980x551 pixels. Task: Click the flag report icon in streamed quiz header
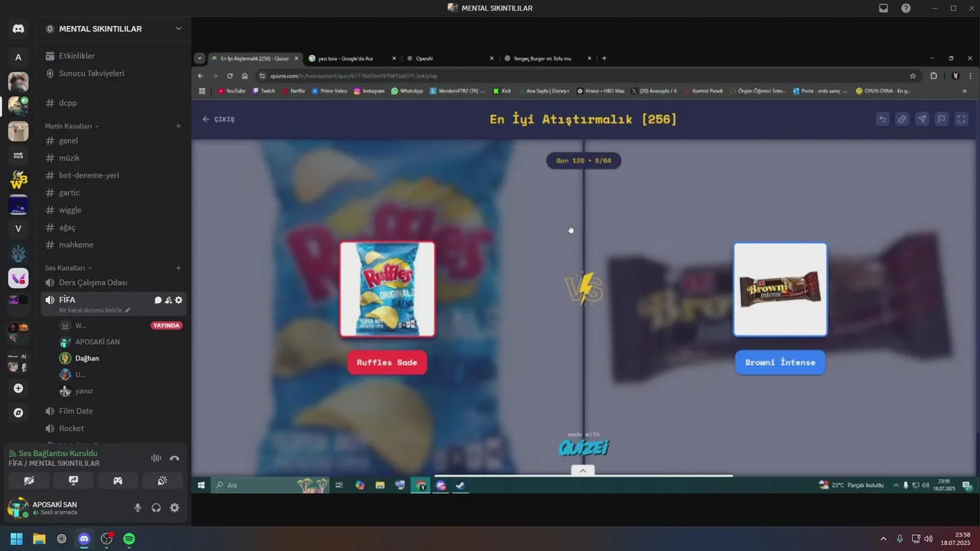point(942,119)
